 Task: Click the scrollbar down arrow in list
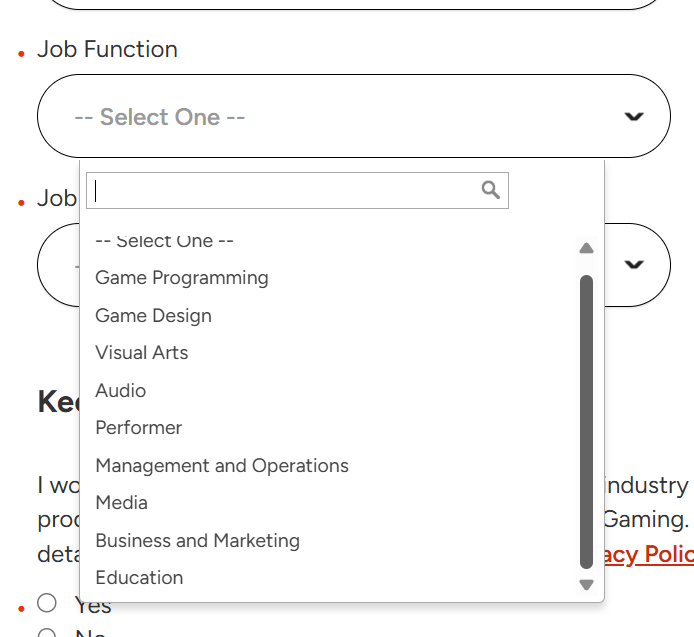[x=587, y=585]
